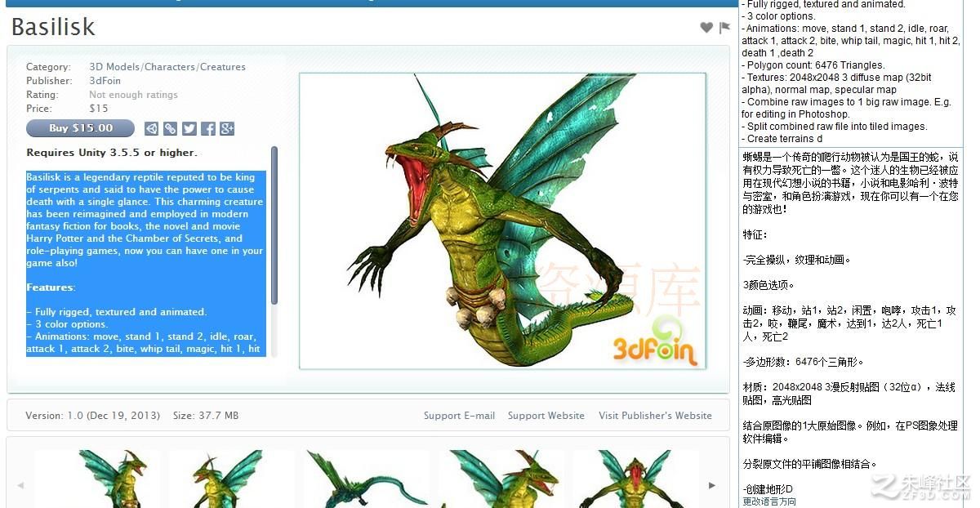Click the description panel scrollbar
Viewport: 980px width, 508px height.
tap(274, 225)
